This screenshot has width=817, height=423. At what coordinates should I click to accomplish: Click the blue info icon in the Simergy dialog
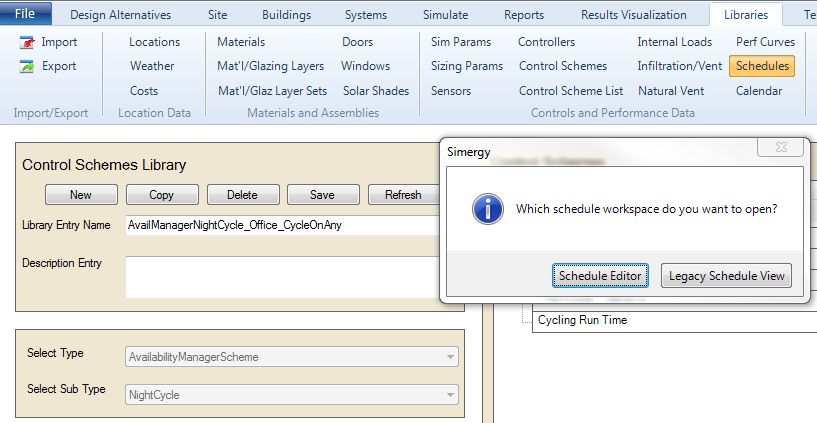click(488, 209)
